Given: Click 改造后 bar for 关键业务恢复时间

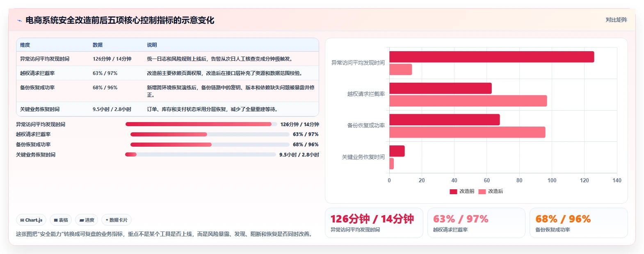Looking at the screenshot, I should coord(392,163).
